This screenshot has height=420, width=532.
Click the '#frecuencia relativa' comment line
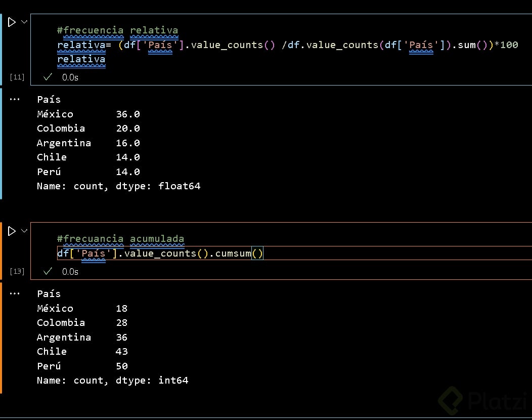coord(117,30)
